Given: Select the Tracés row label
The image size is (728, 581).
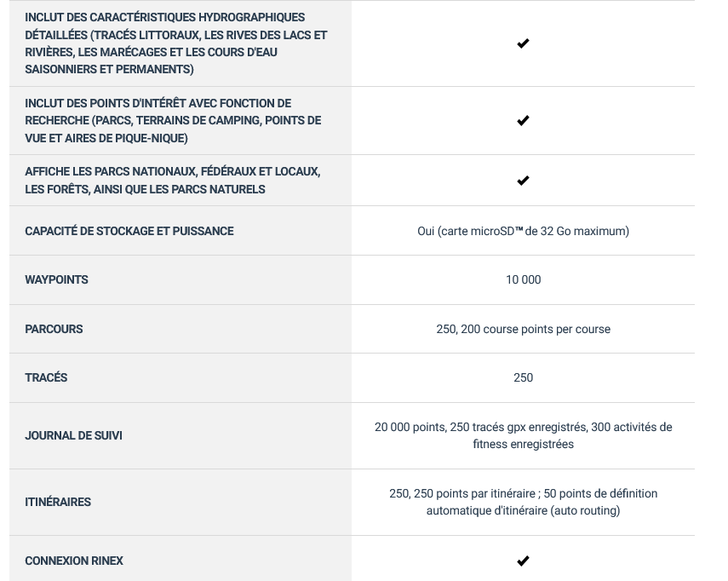Looking at the screenshot, I should coord(46,377).
